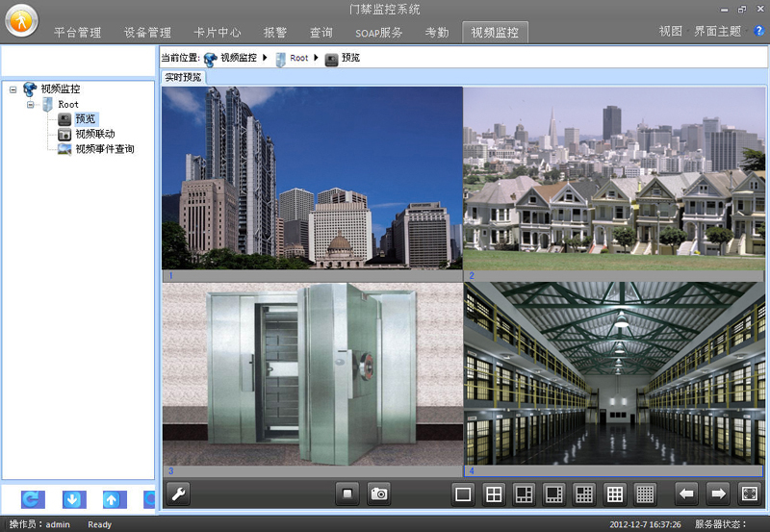
Task: Click the blue down arrow icon
Action: click(74, 499)
